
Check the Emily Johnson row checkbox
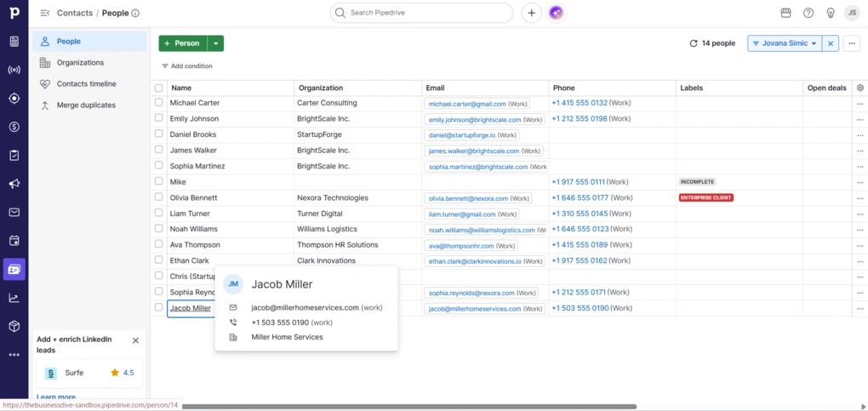click(159, 118)
